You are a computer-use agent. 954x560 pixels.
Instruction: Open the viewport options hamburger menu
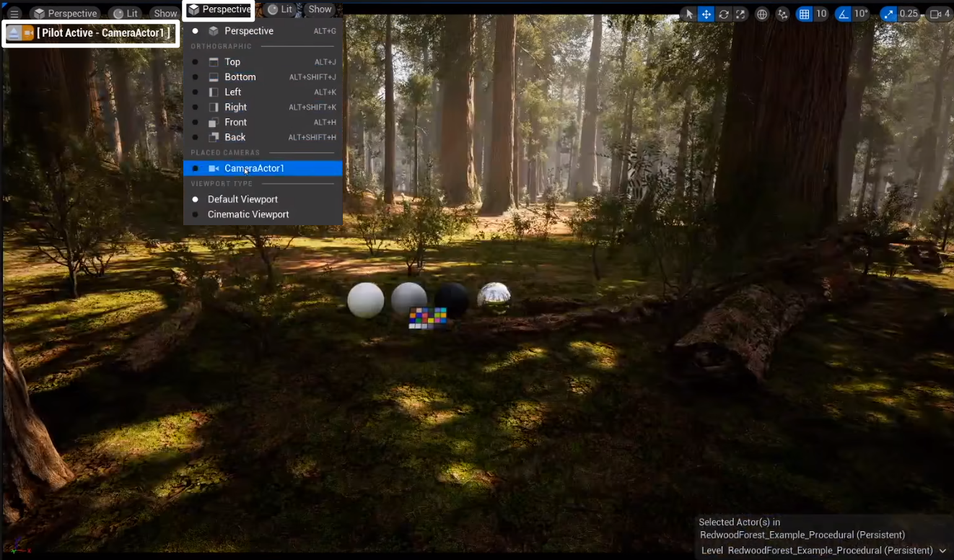tap(14, 14)
